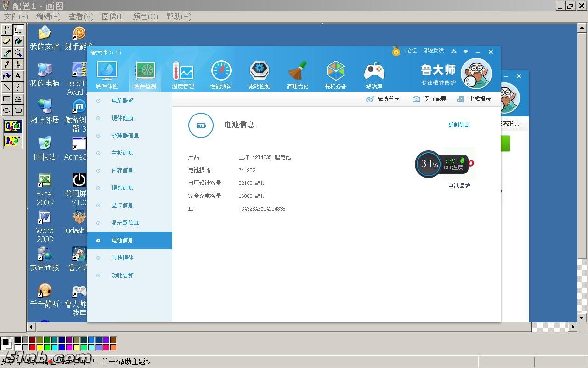
Task: Select the Free-Form Select tool
Action: tap(7, 30)
